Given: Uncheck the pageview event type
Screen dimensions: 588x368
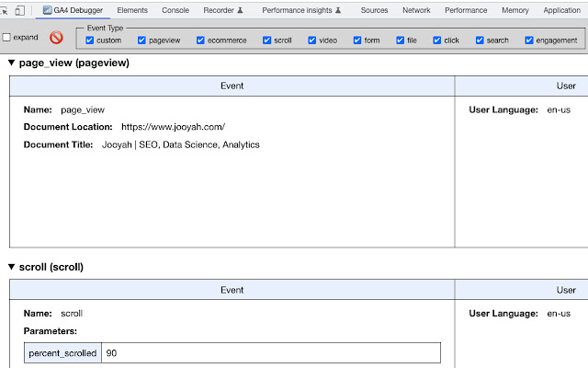Looking at the screenshot, I should click(141, 40).
